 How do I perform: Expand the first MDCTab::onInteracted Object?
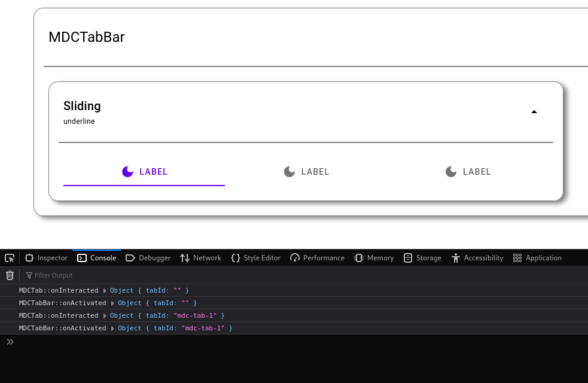tap(104, 290)
